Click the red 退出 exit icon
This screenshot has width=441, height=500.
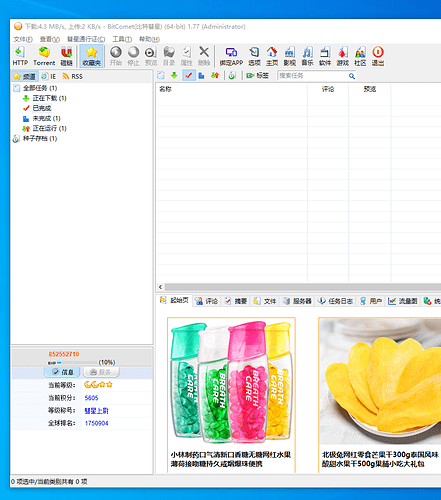(x=378, y=56)
